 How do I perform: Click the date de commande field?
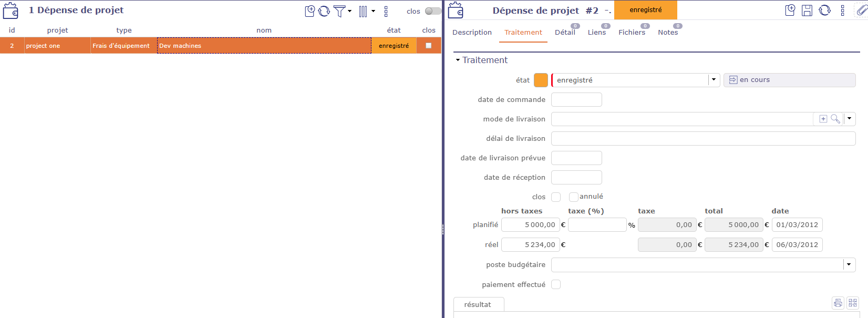pyautogui.click(x=576, y=100)
